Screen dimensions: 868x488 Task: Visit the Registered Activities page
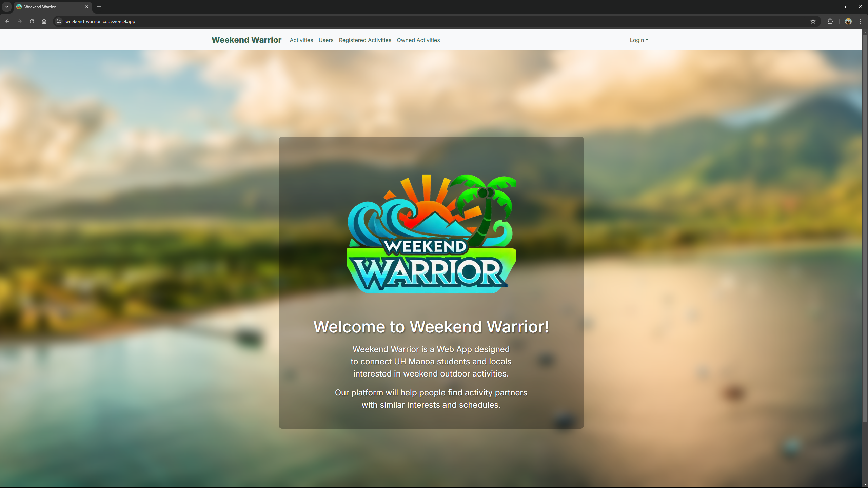tap(365, 40)
